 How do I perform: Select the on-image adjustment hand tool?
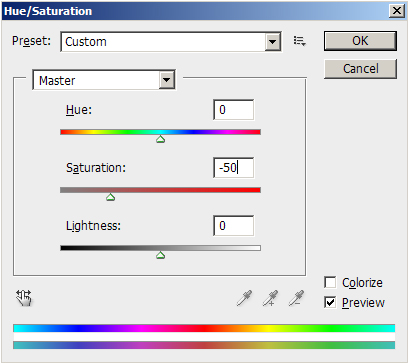point(24,298)
